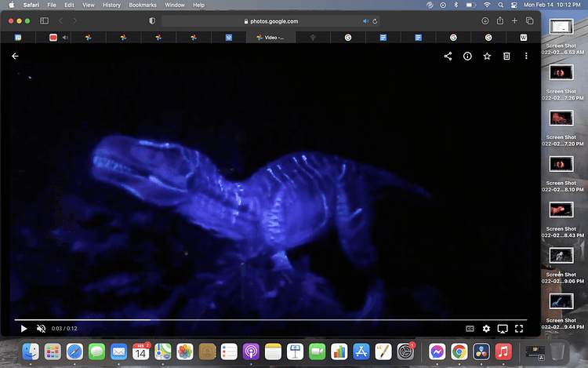Open Podcasts from the Dock
The image size is (588, 368).
point(251,352)
